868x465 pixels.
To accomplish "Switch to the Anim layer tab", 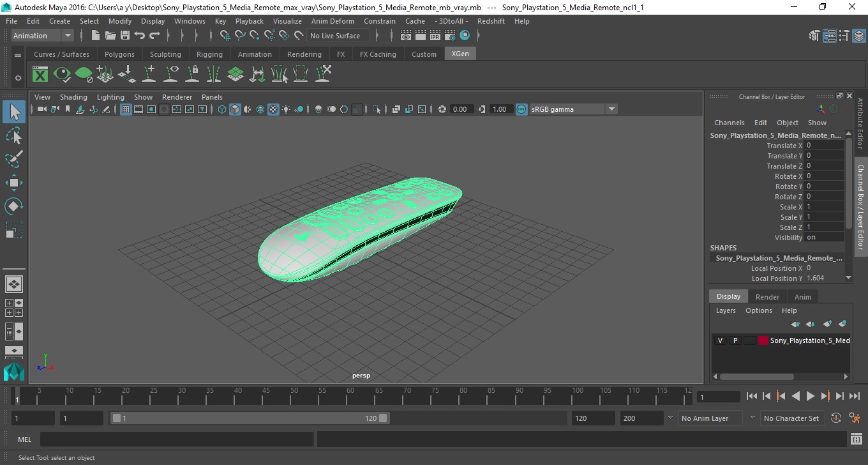I will coord(802,297).
